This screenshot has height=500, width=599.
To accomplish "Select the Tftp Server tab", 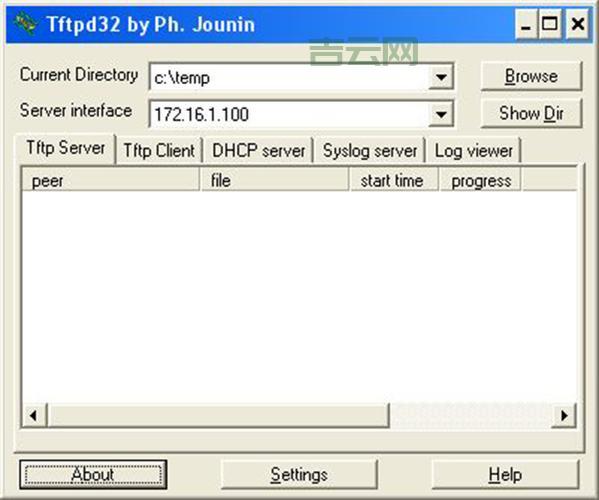I will 65,148.
